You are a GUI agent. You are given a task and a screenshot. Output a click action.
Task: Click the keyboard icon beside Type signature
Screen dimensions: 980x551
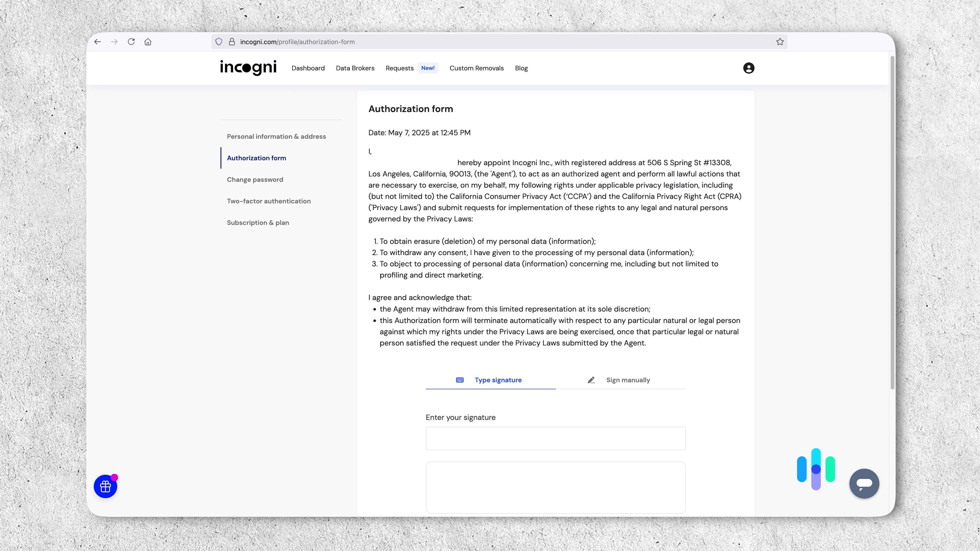(x=460, y=380)
